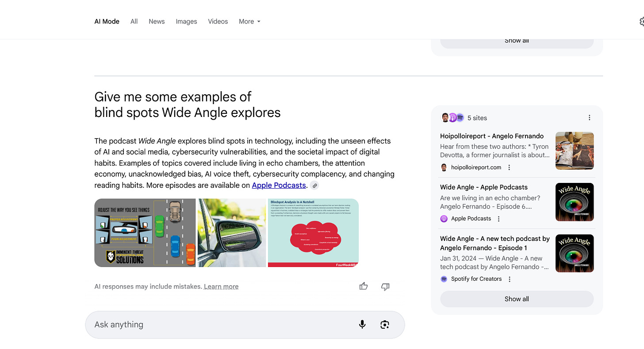Open Wide Angle new tech podcast Episode 1 result
The height and width of the screenshot is (349, 644).
(495, 243)
